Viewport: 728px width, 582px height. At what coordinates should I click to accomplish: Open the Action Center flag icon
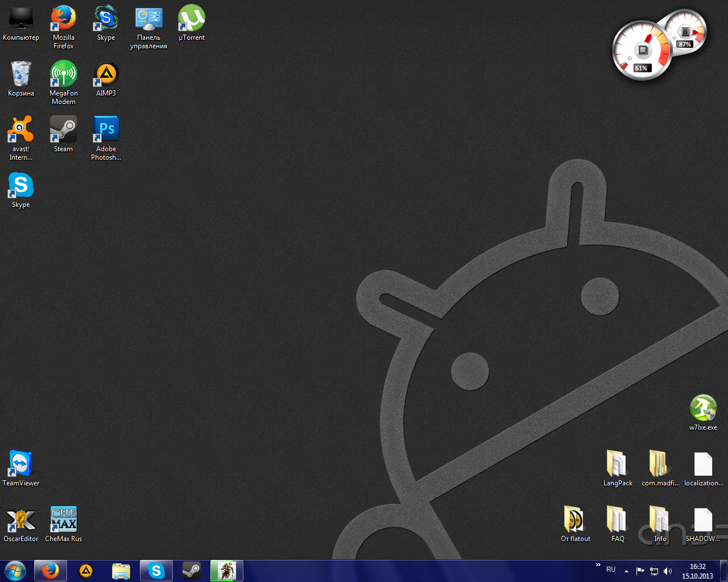coord(640,571)
